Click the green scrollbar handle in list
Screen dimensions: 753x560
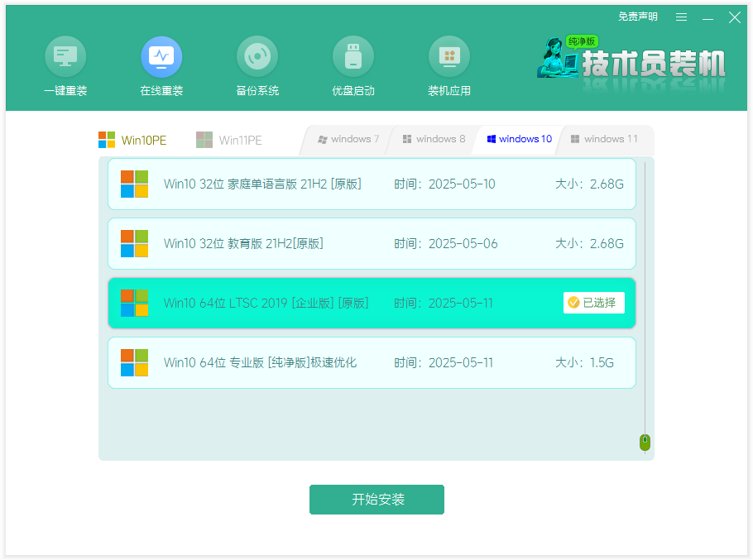(x=645, y=443)
